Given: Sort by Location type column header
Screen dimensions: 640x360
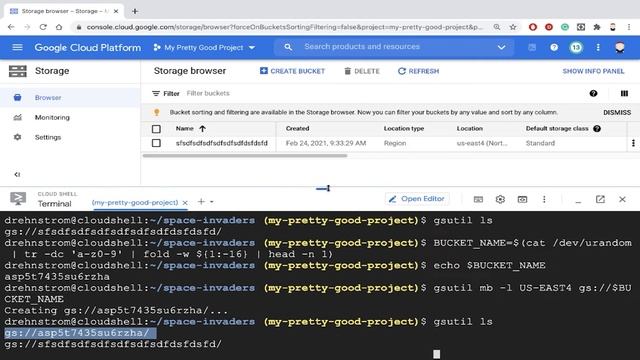Looking at the screenshot, I should click(404, 129).
